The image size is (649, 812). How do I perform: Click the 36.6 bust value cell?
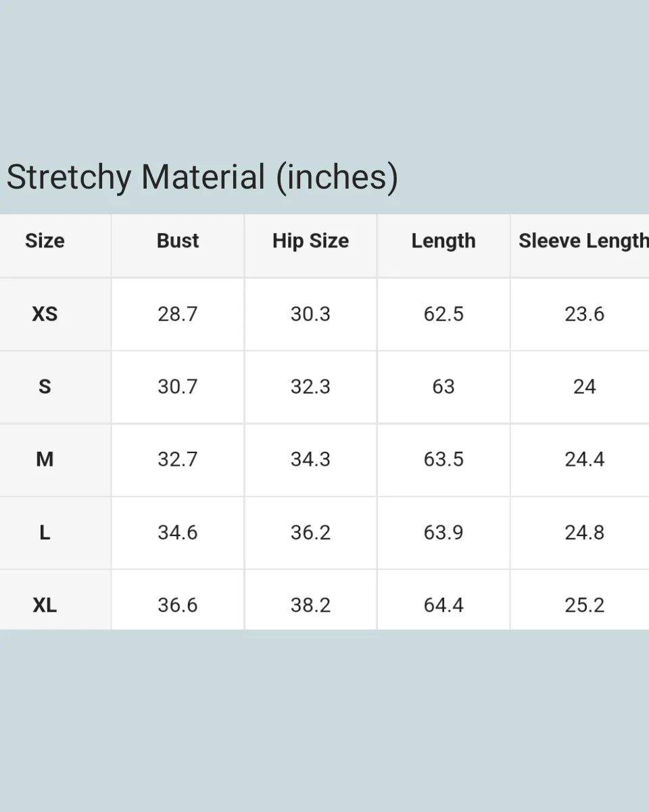tap(178, 605)
